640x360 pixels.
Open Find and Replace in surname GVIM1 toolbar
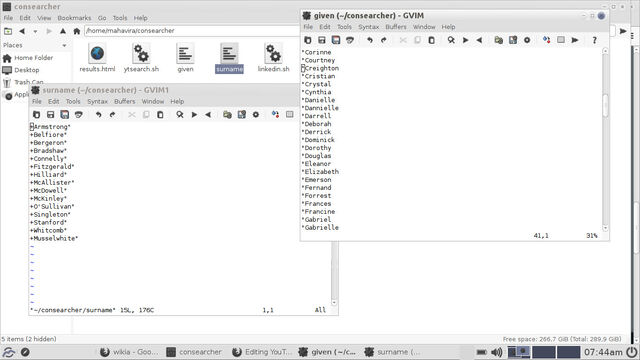(x=180, y=115)
